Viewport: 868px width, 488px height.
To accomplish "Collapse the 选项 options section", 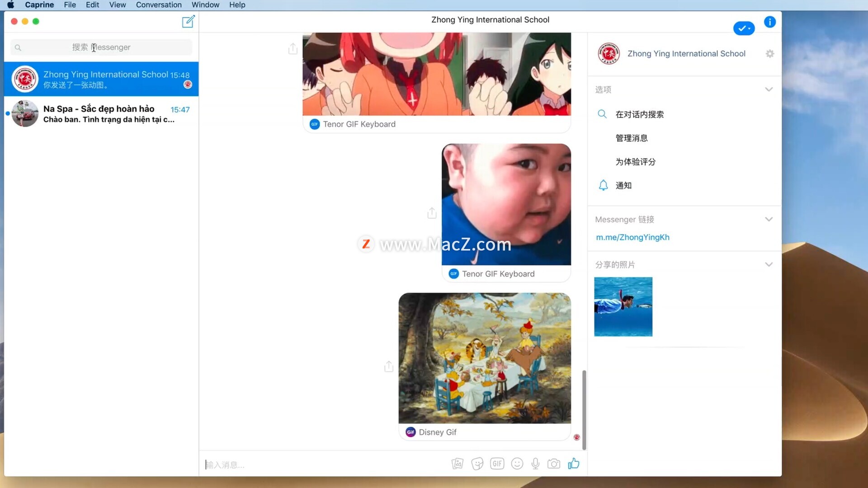I will click(x=769, y=89).
